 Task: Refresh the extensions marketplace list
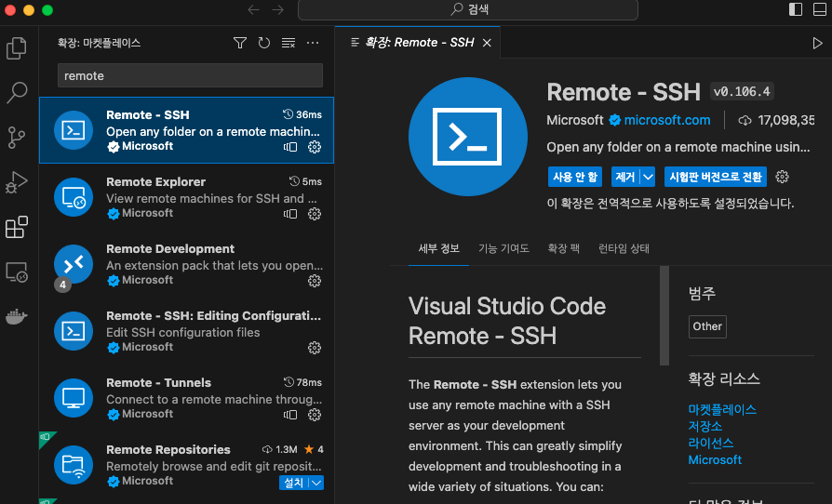263,43
